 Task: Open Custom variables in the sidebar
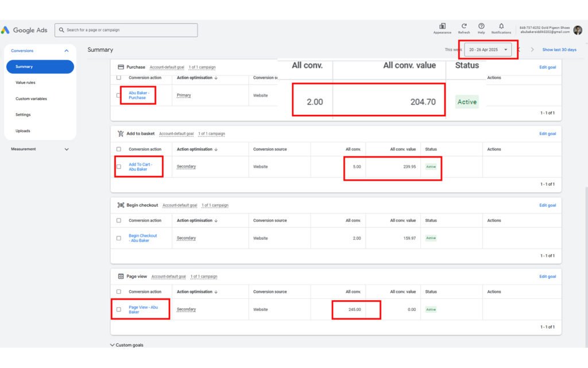coord(31,99)
